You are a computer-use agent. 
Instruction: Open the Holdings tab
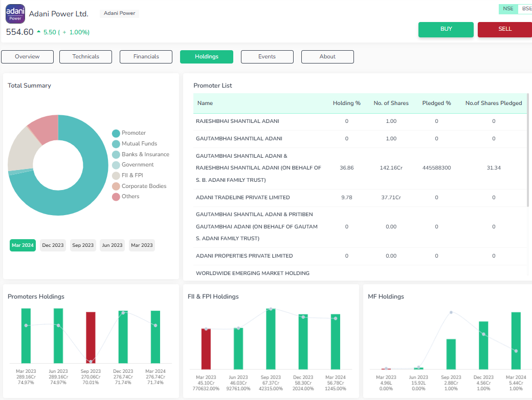207,57
